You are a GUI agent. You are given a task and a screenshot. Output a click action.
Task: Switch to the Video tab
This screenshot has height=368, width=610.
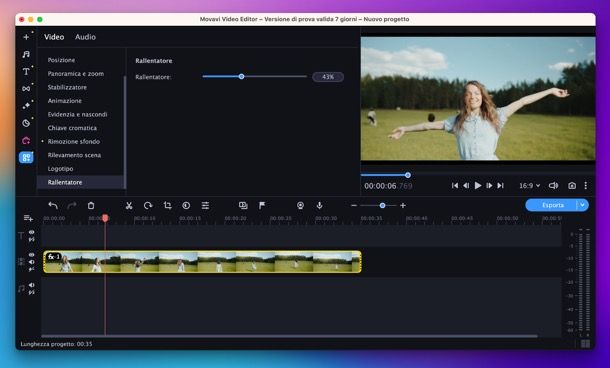click(54, 37)
